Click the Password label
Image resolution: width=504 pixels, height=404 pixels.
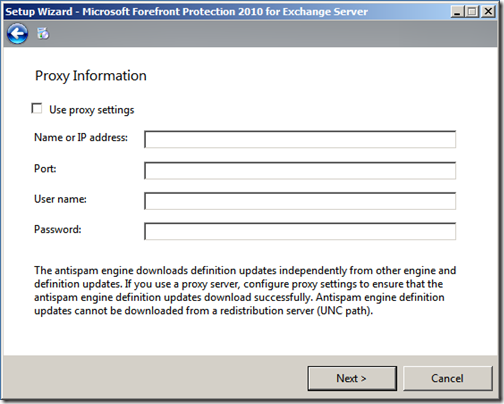point(58,229)
